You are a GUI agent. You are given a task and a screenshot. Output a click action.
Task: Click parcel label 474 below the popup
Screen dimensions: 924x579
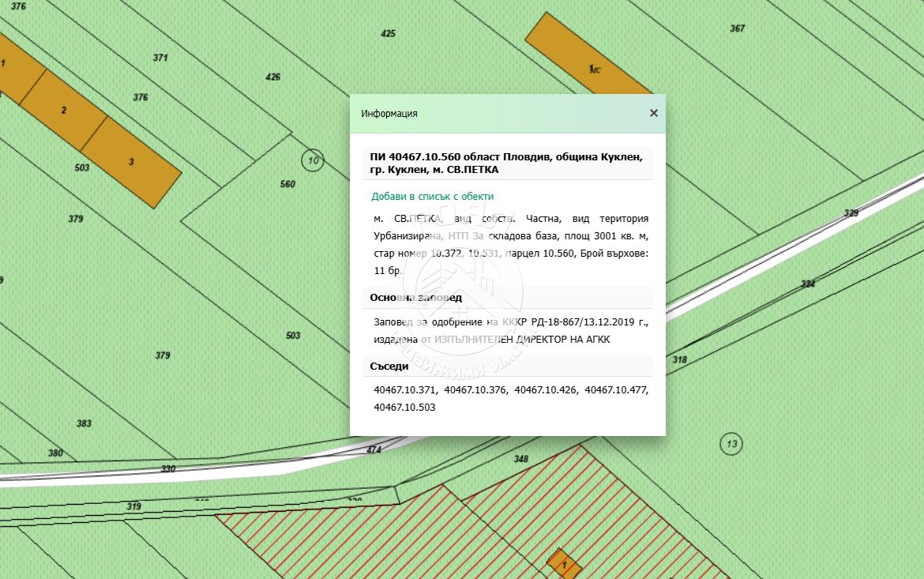click(374, 449)
